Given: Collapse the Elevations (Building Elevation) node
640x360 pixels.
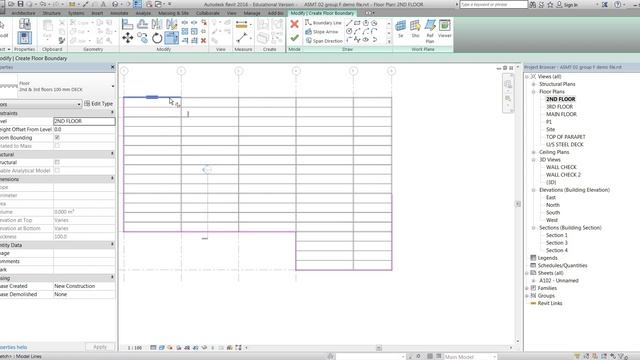Looking at the screenshot, I should (533, 190).
